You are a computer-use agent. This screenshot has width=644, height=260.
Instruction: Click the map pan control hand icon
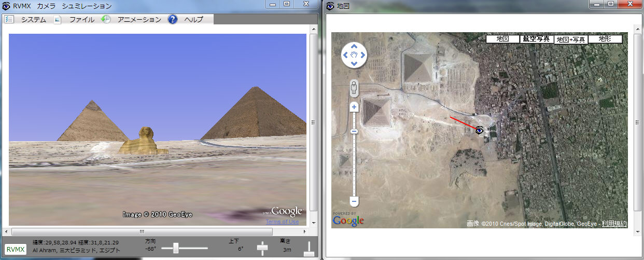pyautogui.click(x=354, y=53)
